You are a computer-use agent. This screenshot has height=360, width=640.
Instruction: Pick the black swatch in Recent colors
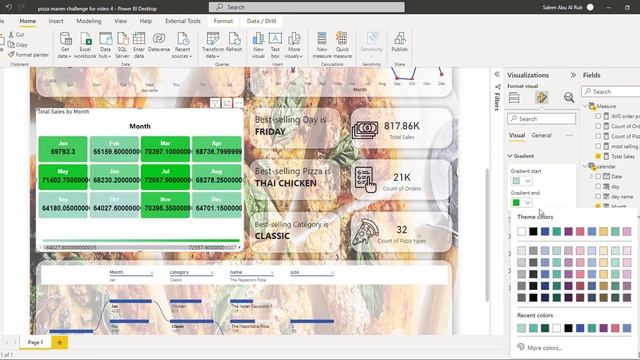pos(568,328)
